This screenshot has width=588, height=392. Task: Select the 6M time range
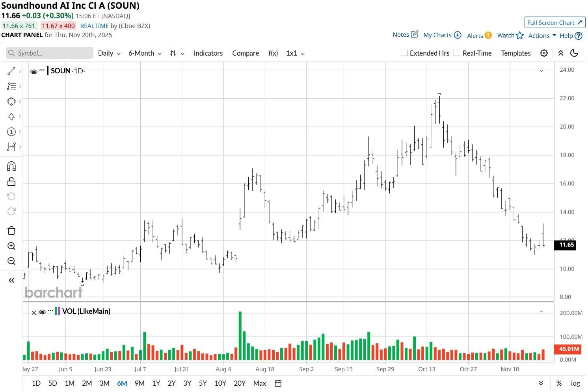tap(122, 383)
